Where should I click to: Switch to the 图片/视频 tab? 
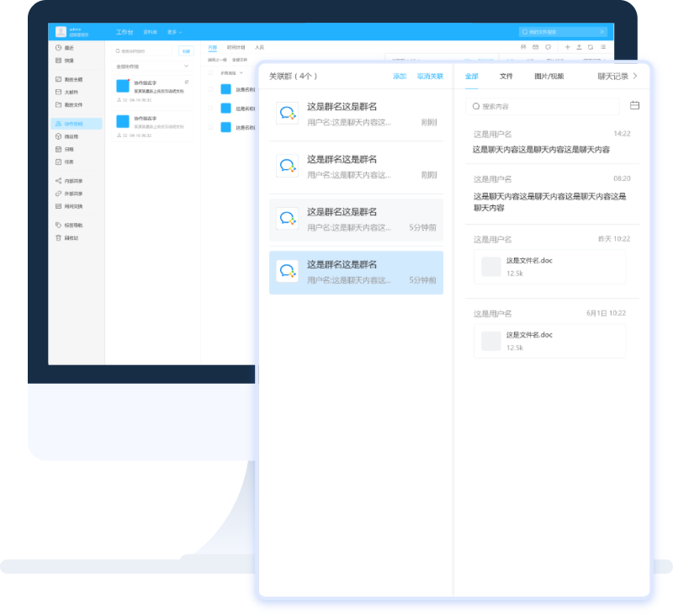549,76
